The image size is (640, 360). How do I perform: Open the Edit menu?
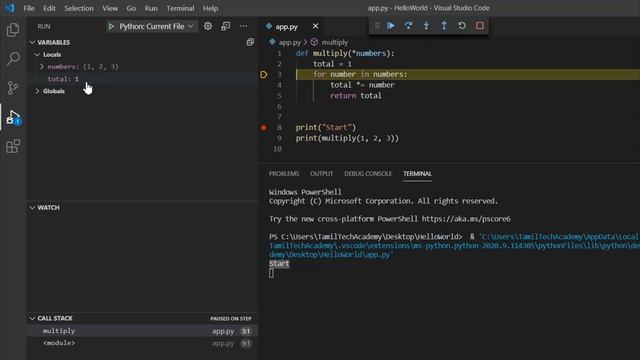49,8
